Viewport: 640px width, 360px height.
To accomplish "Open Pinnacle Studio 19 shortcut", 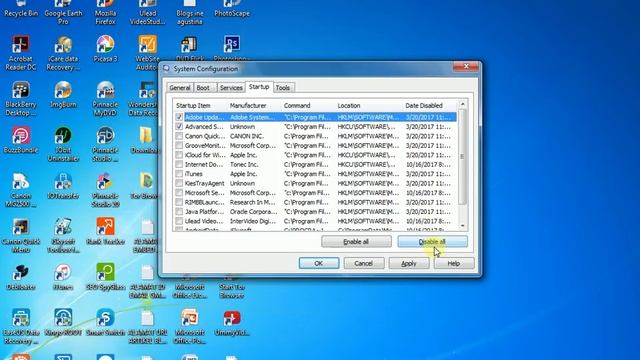I will tap(105, 191).
